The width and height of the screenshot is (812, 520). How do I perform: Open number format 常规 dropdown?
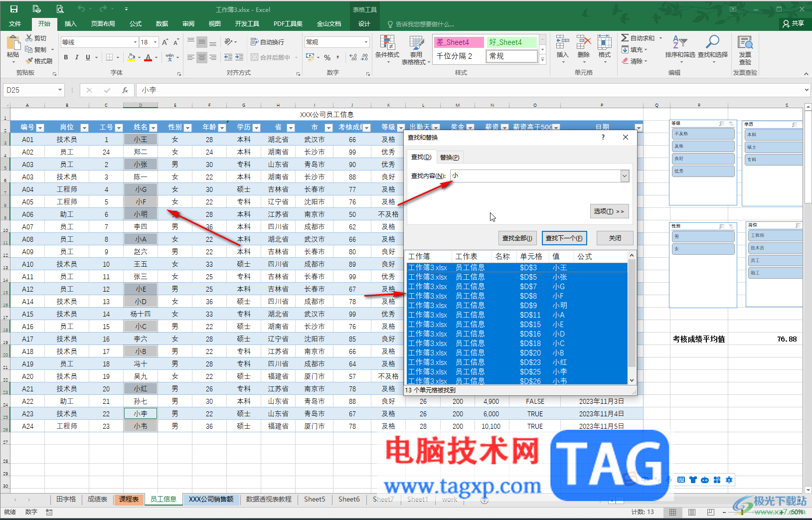click(366, 42)
